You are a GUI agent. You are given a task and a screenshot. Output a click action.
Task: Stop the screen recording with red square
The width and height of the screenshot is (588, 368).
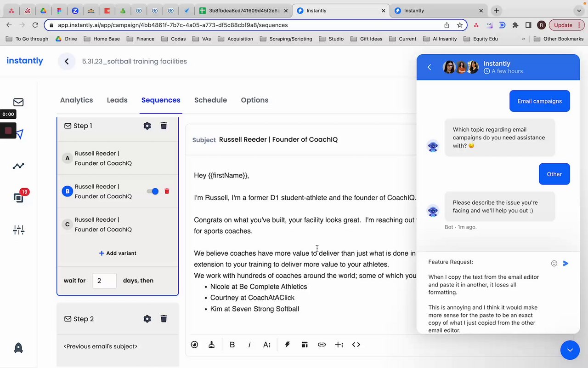(8, 131)
